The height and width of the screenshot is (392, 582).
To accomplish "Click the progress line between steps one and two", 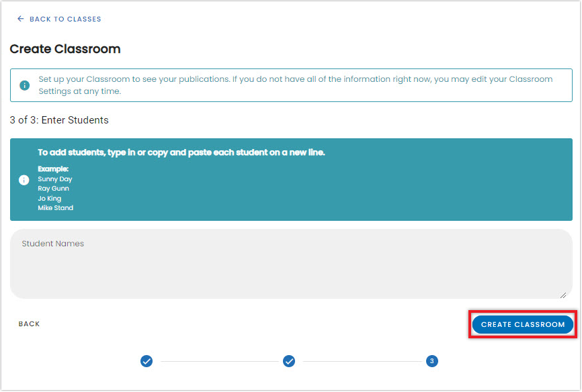I will [x=218, y=362].
